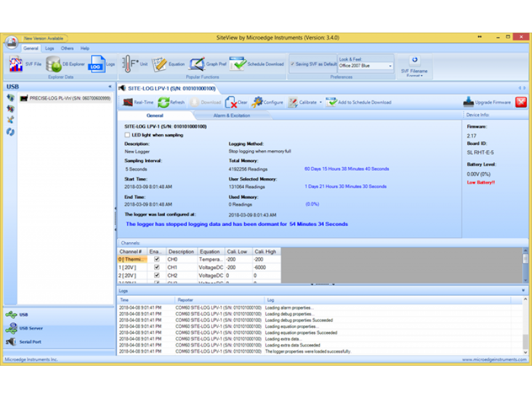Open the Calibrate dropdown arrow
The image size is (532, 399).
321,102
